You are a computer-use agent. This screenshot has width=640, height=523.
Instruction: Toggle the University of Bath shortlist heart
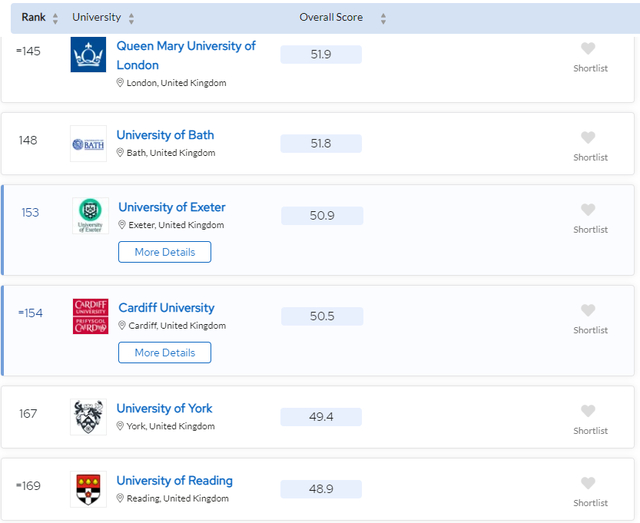[588, 138]
